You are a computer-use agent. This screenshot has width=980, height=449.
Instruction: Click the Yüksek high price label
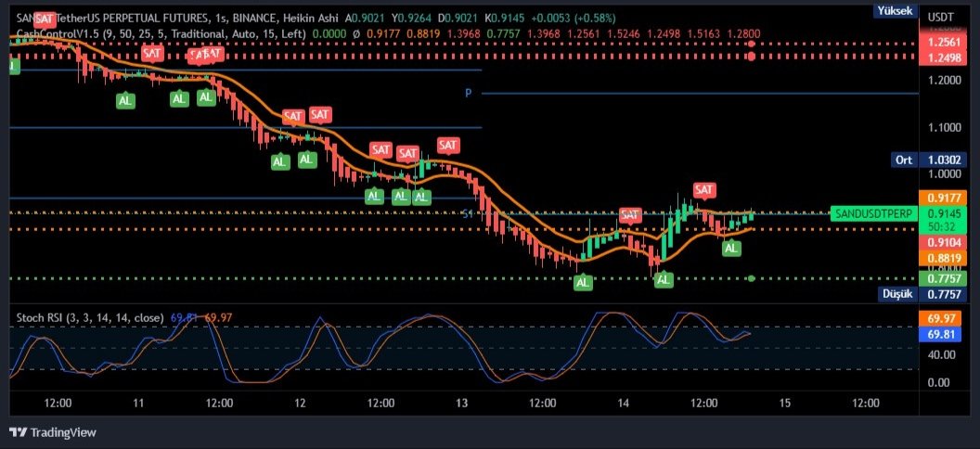pyautogui.click(x=896, y=10)
